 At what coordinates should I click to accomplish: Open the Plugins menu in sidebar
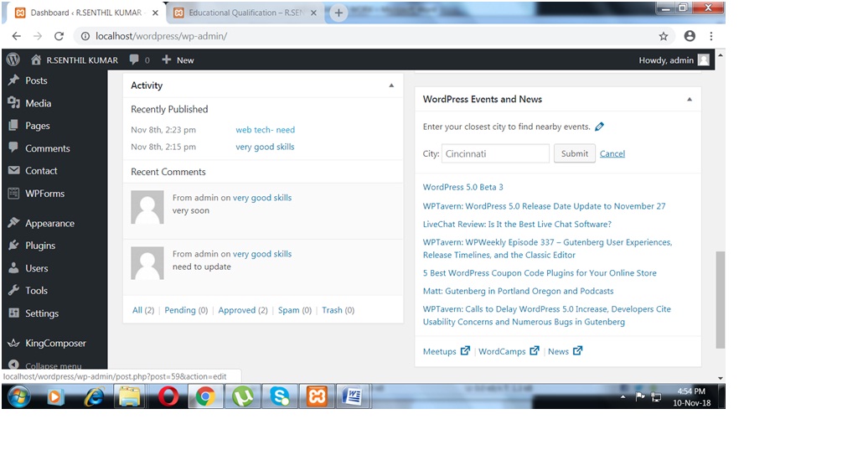point(39,246)
